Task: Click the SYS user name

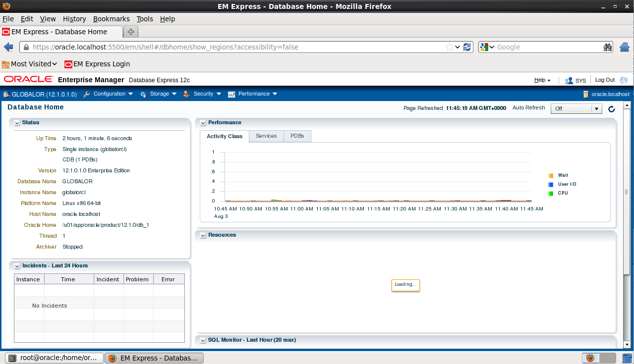Action: (580, 80)
